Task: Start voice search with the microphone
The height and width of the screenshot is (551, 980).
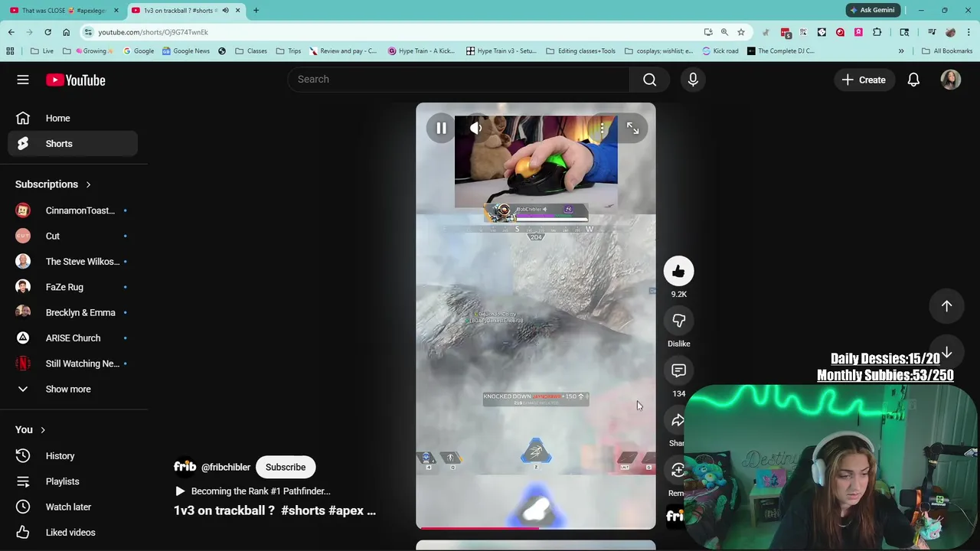Action: 693,79
